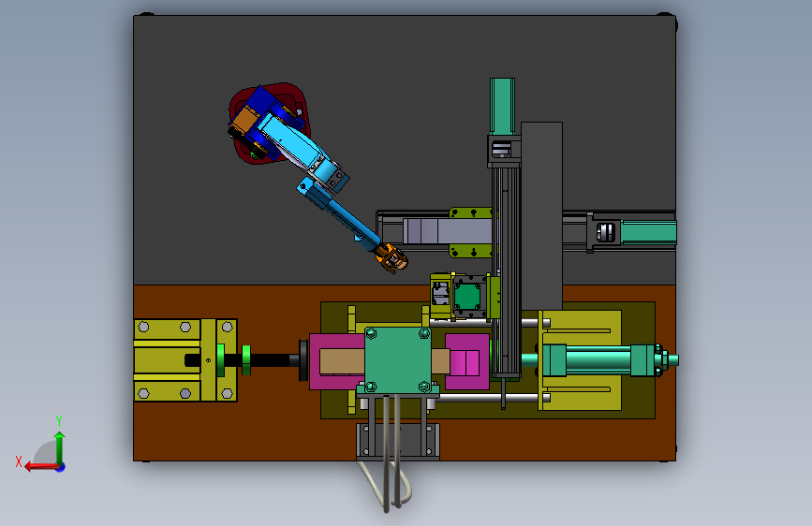Screen dimensions: 812x526
Task: Click the "Y" label on the coordinate triad
Action: pyautogui.click(x=59, y=421)
